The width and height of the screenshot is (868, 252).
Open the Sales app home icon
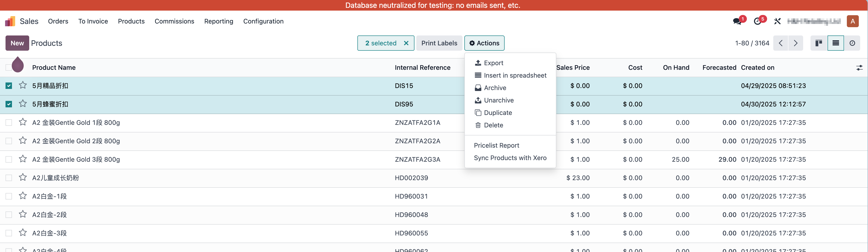tap(10, 21)
